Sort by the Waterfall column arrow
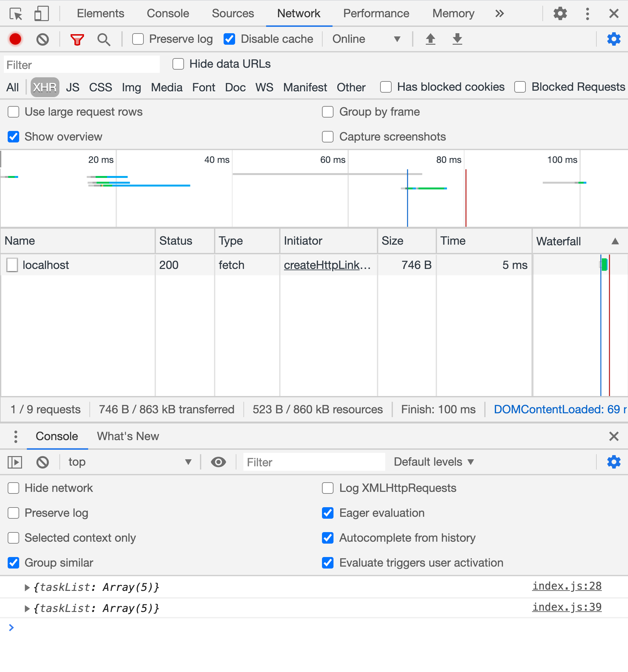The width and height of the screenshot is (628, 672). coord(615,241)
